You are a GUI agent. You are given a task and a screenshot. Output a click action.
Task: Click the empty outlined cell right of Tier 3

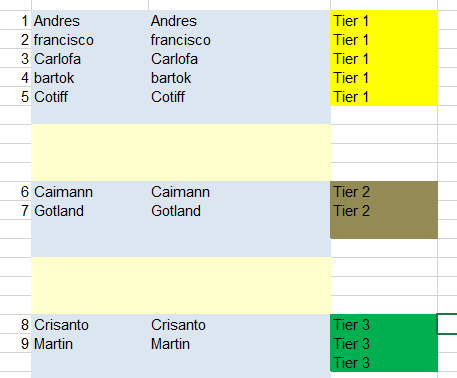coord(447,324)
